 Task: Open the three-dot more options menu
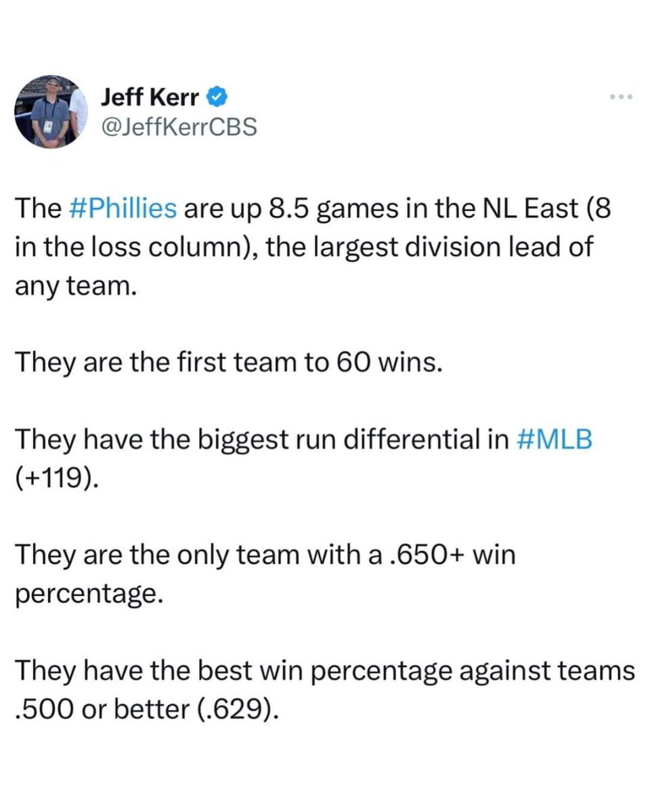620,97
